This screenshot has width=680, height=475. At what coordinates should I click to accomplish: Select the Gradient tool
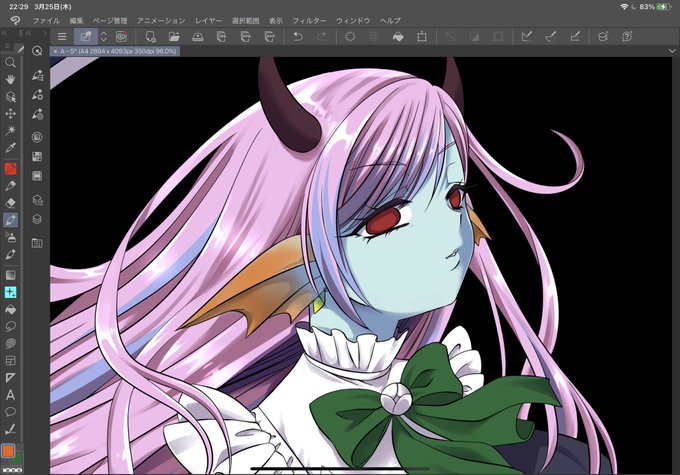pos(10,275)
